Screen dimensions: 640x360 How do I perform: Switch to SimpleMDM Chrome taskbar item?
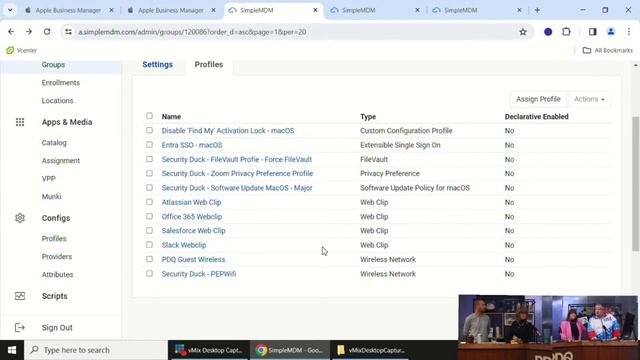[x=289, y=350]
